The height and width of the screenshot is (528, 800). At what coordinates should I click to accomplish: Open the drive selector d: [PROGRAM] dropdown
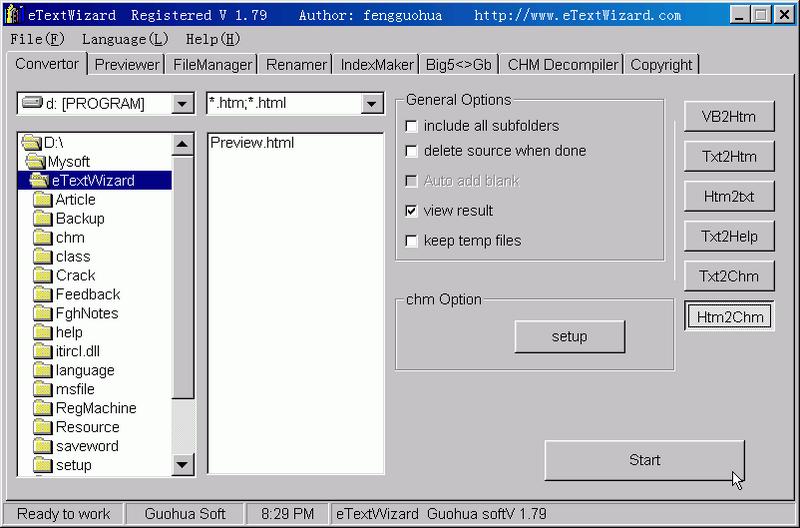click(182, 104)
